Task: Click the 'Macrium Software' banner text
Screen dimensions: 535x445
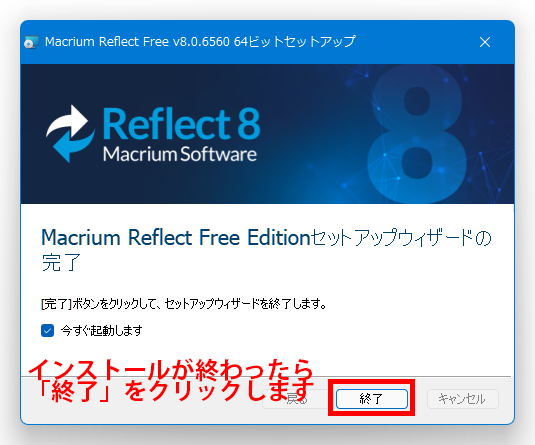Action: pos(180,154)
